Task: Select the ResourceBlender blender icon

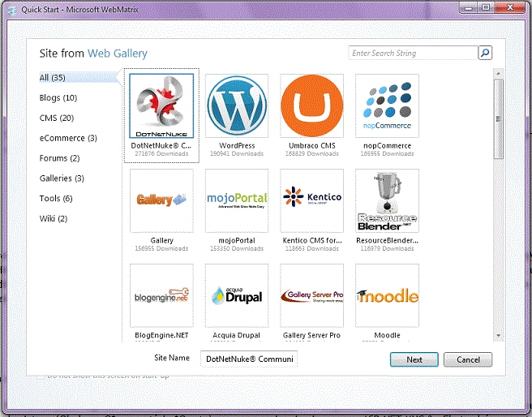Action: coord(387,200)
